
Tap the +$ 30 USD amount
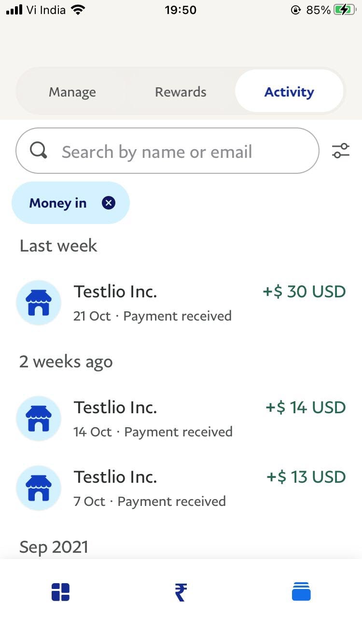tap(304, 292)
